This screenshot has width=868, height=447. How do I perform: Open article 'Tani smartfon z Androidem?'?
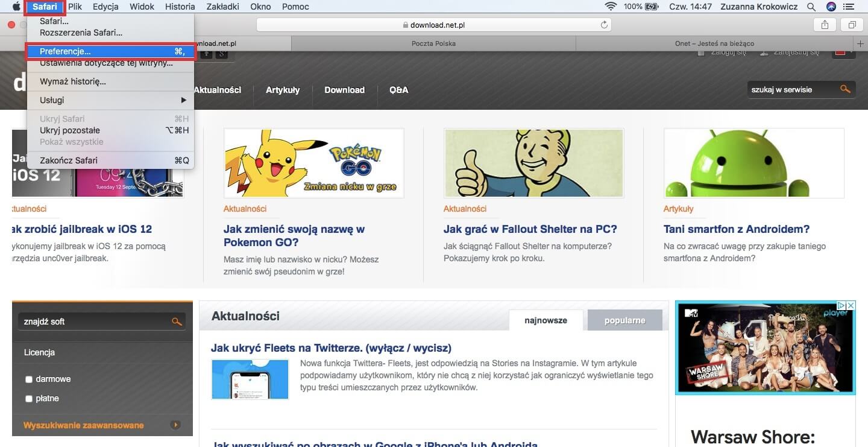737,229
